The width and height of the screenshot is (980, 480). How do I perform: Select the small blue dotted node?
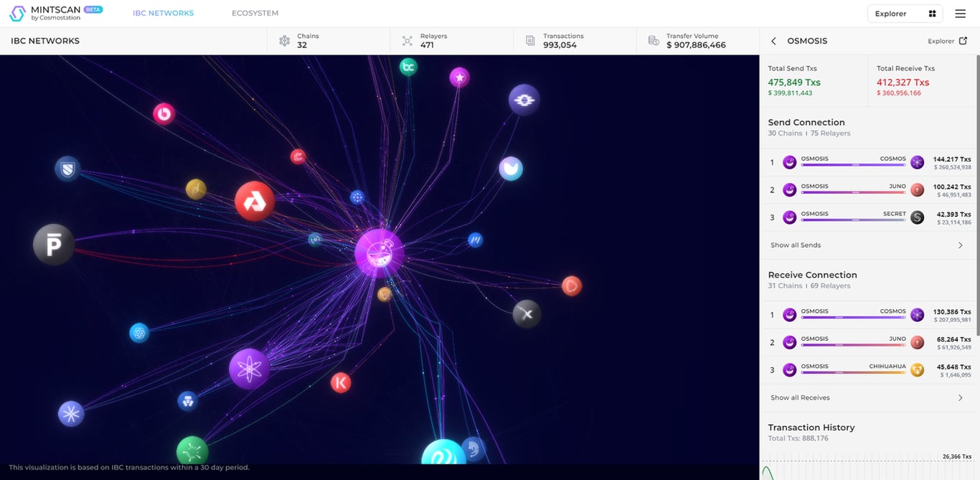(x=357, y=197)
